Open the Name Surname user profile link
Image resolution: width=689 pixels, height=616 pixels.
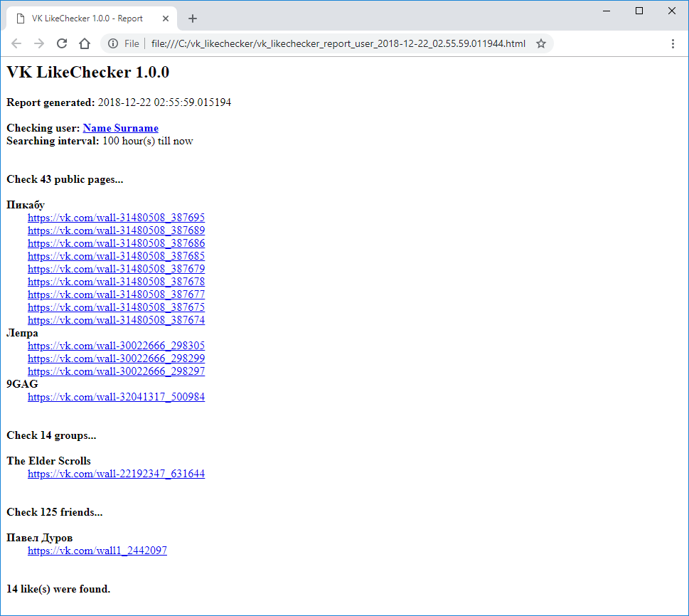[120, 128]
